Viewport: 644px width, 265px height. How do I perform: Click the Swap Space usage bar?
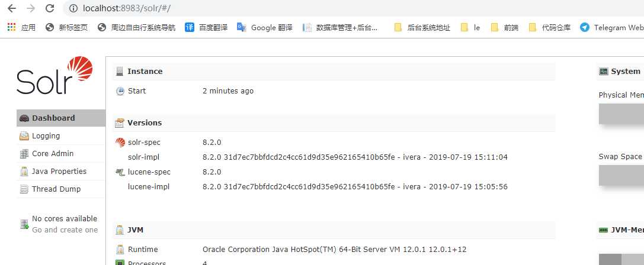click(x=621, y=176)
